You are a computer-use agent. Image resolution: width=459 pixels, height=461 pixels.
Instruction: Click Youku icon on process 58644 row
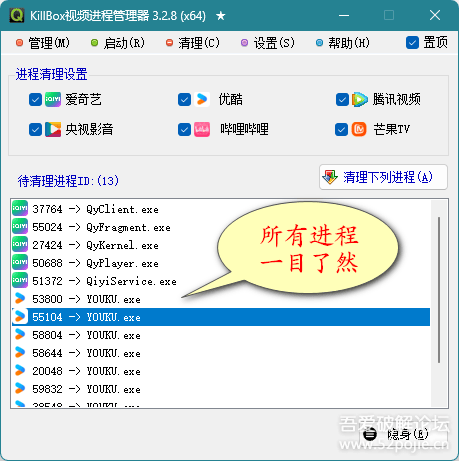click(x=20, y=352)
